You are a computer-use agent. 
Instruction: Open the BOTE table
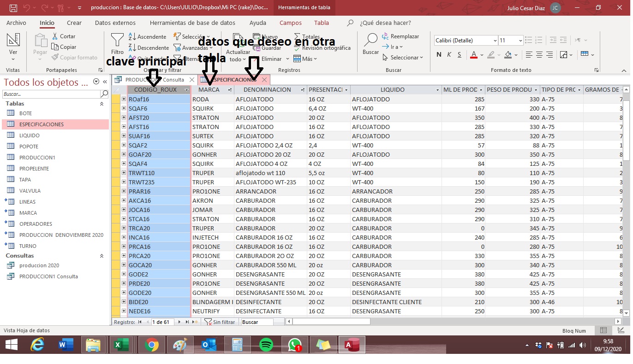pyautogui.click(x=25, y=113)
